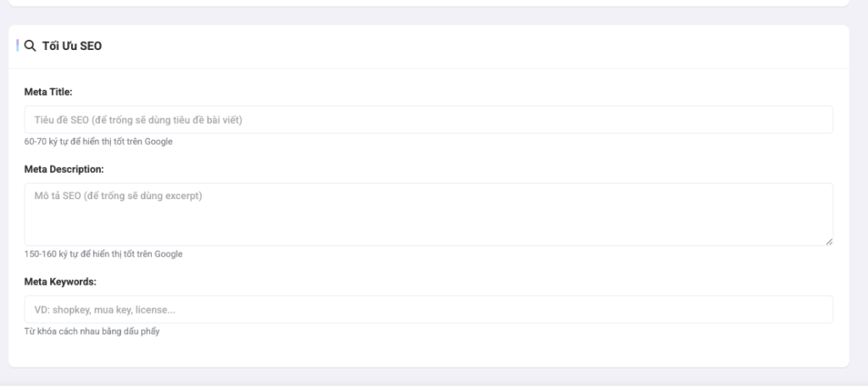Image resolution: width=868 pixels, height=389 pixels.
Task: Click the blue accent bar left of the heading
Action: (18, 46)
